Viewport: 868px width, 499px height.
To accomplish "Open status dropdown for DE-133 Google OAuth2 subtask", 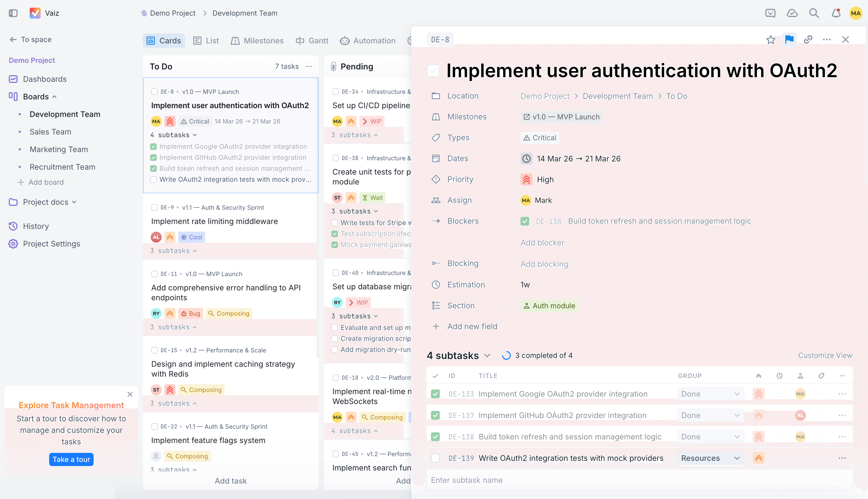I will pos(710,393).
